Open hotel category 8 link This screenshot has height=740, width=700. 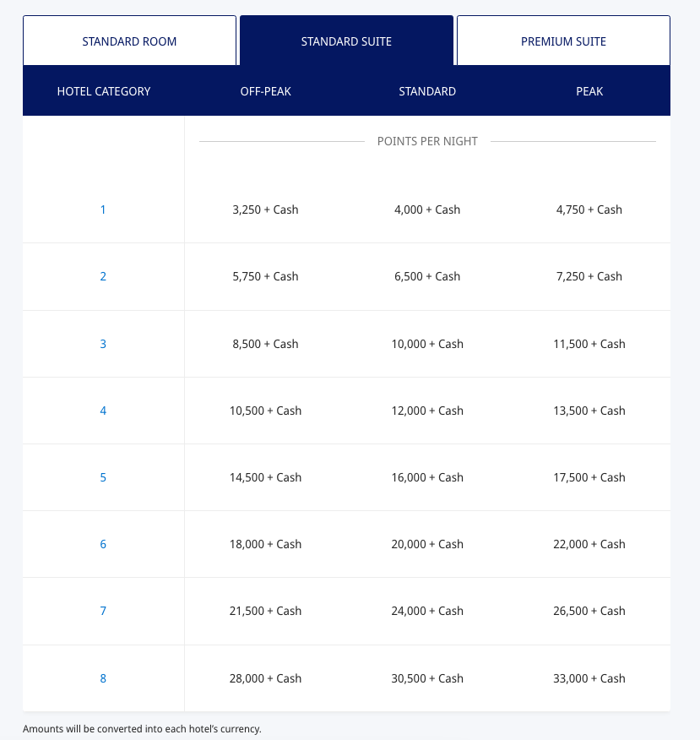pos(103,678)
